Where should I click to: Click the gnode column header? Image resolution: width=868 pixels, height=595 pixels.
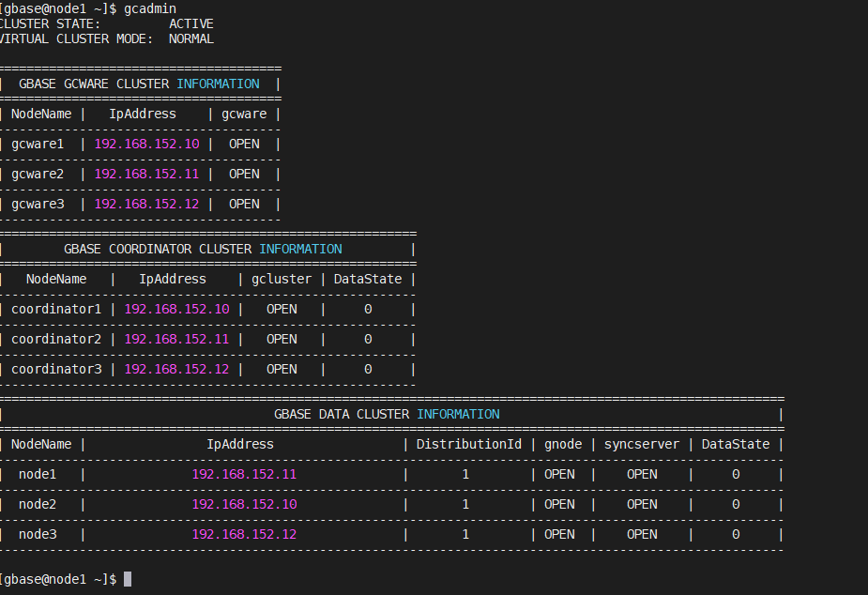563,445
